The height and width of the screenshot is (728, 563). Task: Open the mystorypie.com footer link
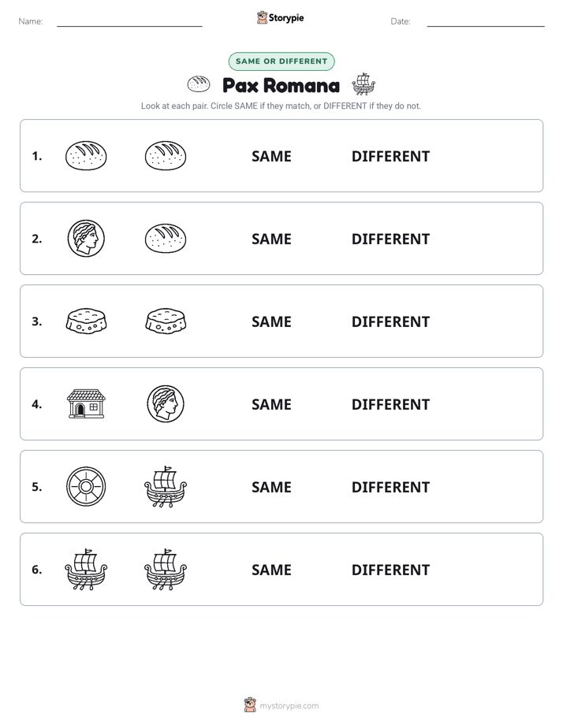289,706
